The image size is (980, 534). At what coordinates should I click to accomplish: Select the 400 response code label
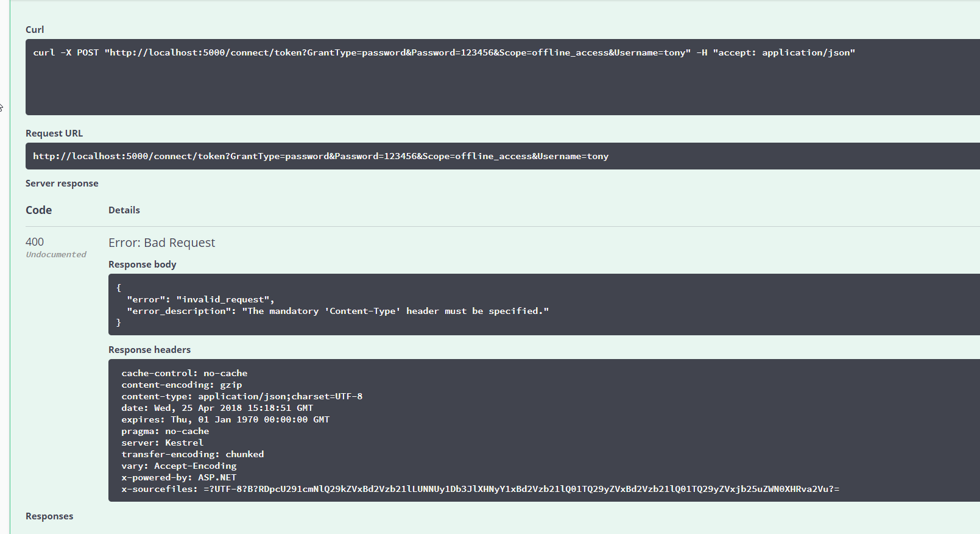35,241
